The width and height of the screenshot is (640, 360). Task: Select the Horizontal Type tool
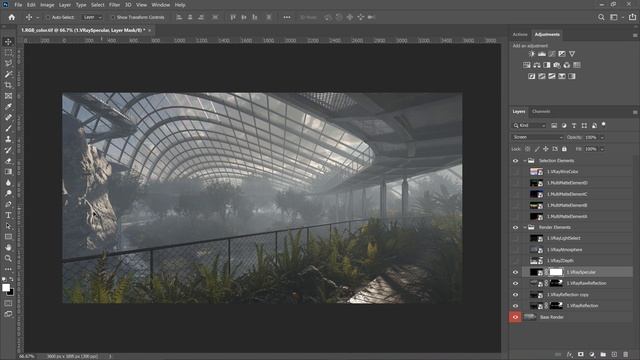[x=8, y=215]
